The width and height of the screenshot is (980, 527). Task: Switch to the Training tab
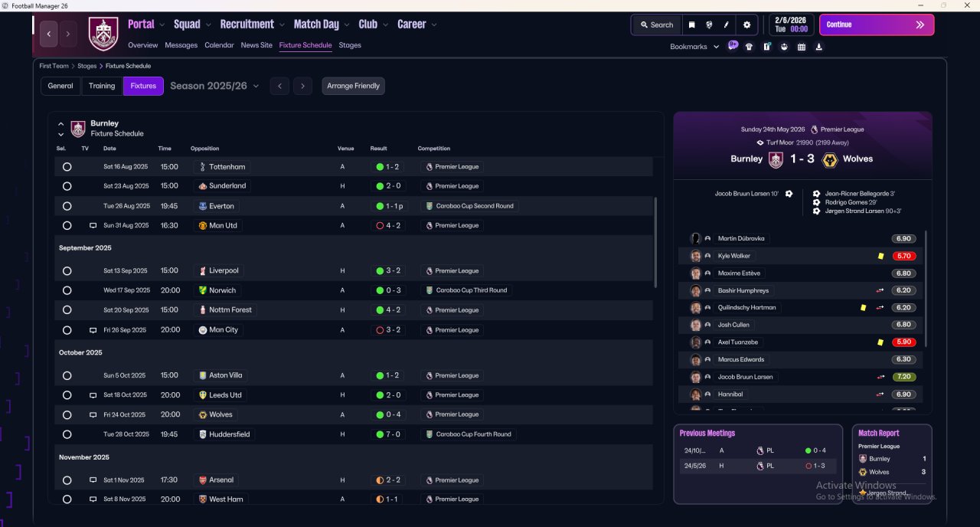[x=102, y=86]
